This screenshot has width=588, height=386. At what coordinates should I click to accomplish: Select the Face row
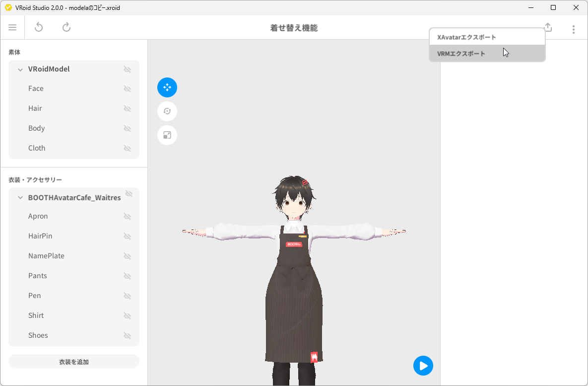[x=74, y=88]
